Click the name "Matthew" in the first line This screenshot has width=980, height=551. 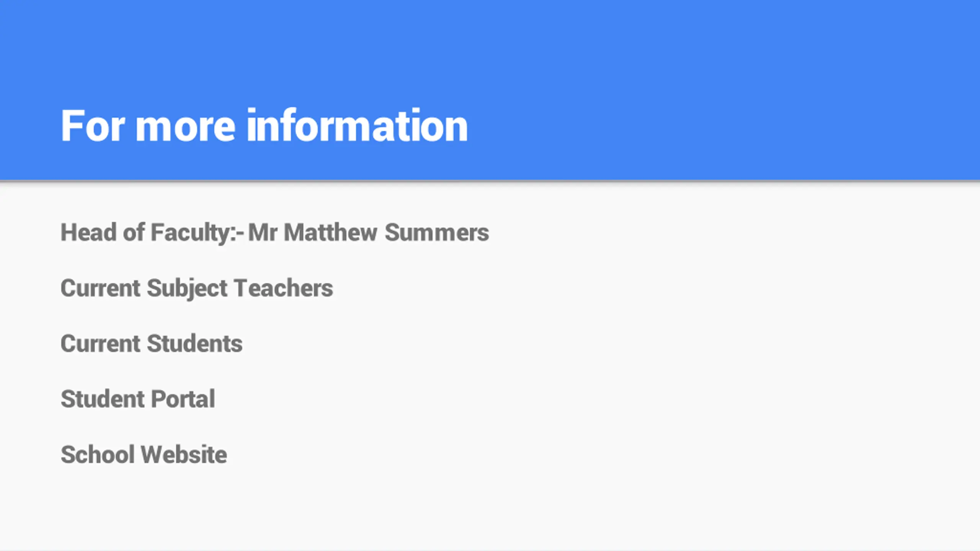point(331,232)
